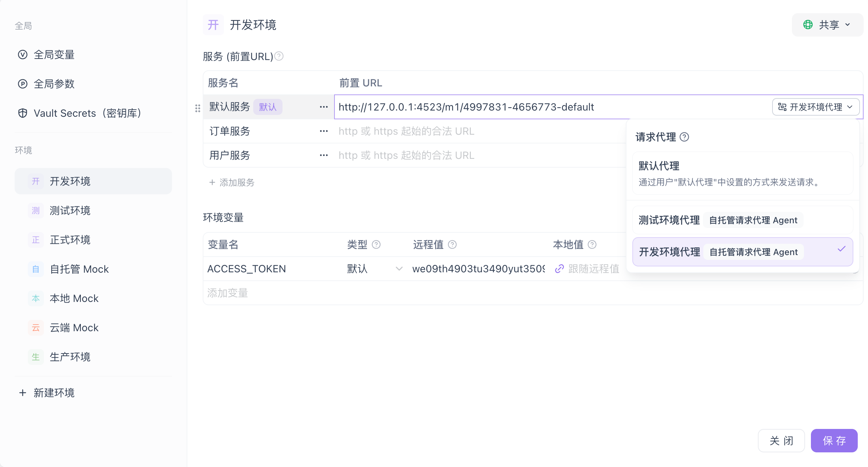Switch to the 测试环境 environment
Image resolution: width=868 pixels, height=467 pixels.
point(70,210)
